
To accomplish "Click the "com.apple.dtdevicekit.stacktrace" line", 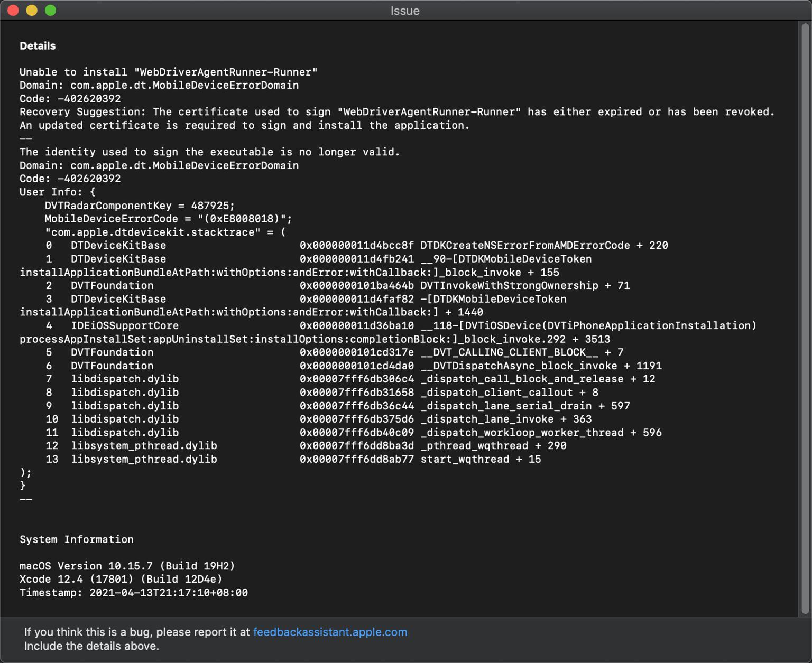I will [165, 232].
